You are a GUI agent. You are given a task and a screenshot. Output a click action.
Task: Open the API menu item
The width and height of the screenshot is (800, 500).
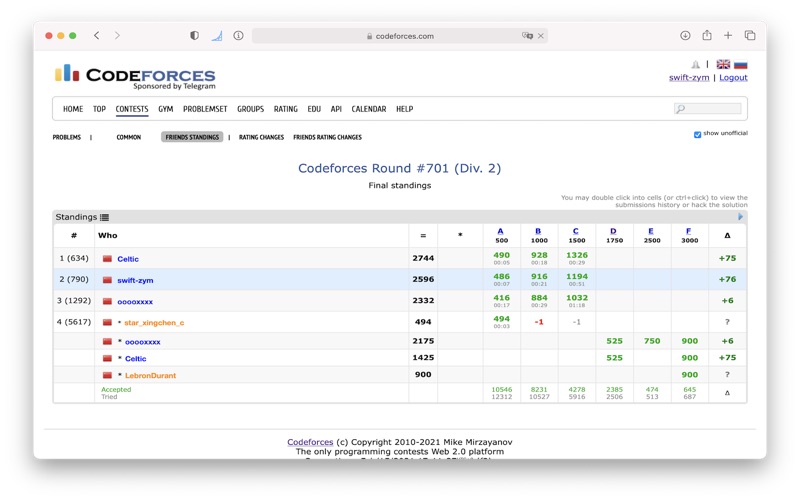pyautogui.click(x=336, y=109)
